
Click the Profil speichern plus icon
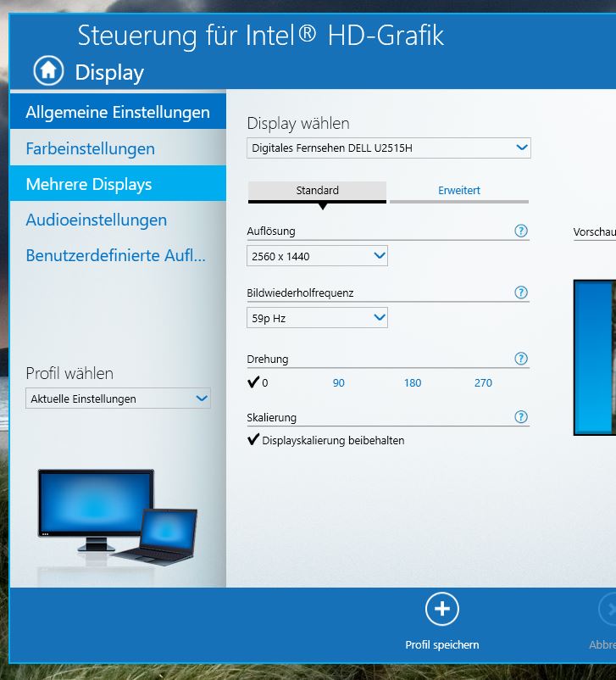click(x=441, y=609)
